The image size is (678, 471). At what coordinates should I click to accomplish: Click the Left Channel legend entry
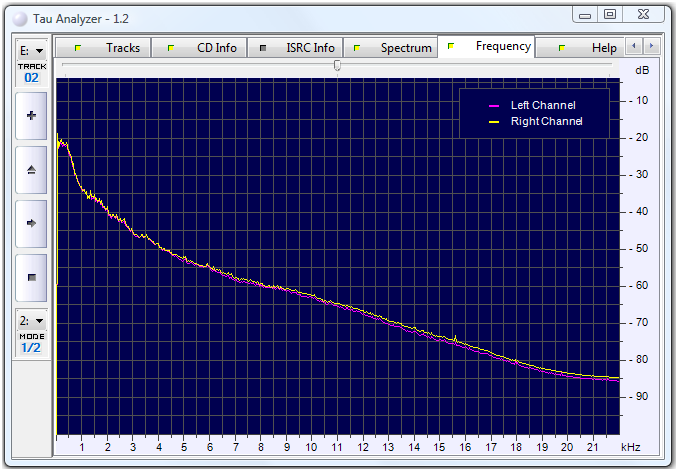pyautogui.click(x=534, y=106)
